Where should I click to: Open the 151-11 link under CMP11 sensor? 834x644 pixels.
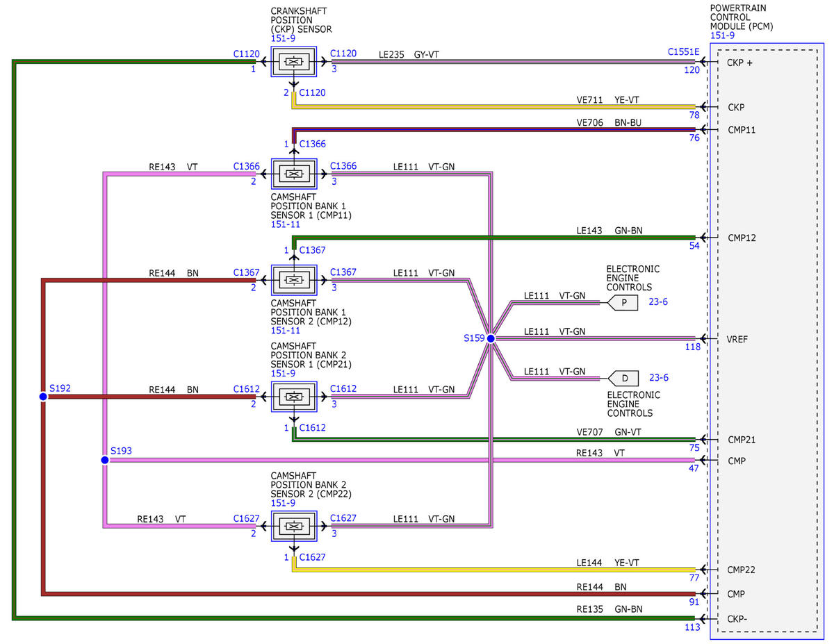285,224
